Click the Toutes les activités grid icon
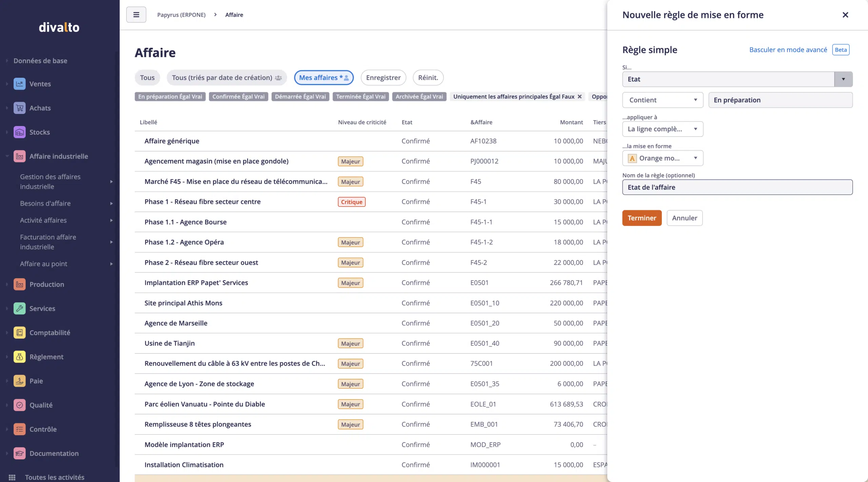 point(12,477)
